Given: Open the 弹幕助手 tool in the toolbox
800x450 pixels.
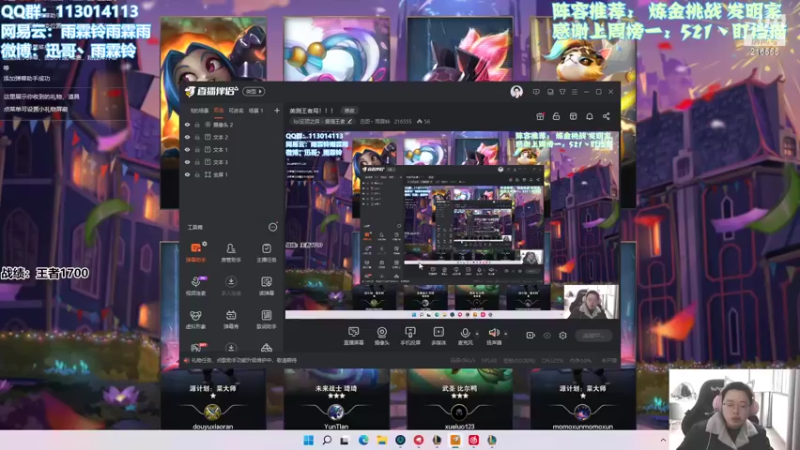Looking at the screenshot, I should tap(195, 252).
